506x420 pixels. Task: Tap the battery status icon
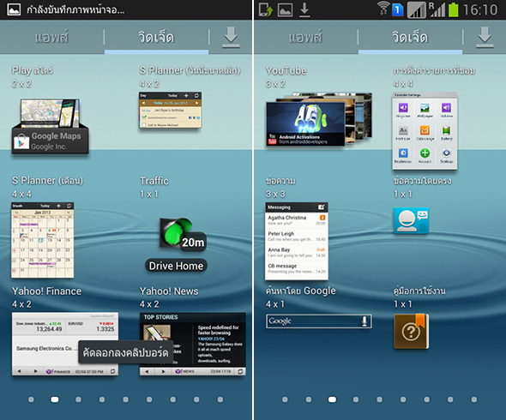click(x=453, y=9)
